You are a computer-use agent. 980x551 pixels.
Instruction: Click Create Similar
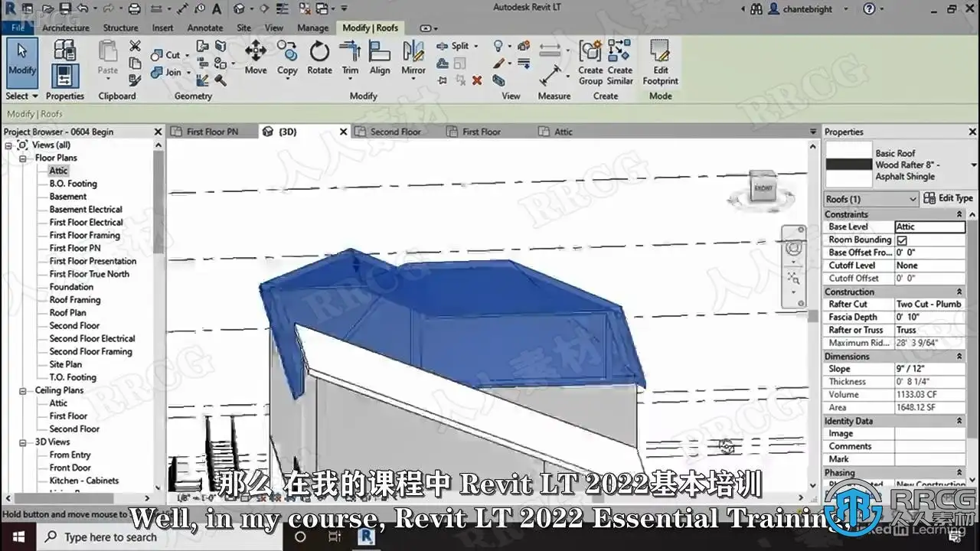tap(620, 63)
